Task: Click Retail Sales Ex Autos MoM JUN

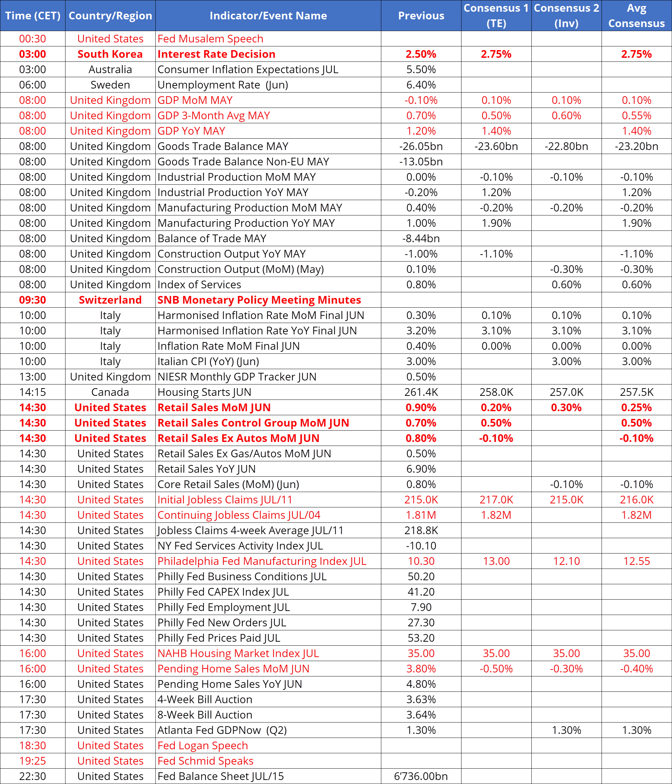Action: click(268, 438)
